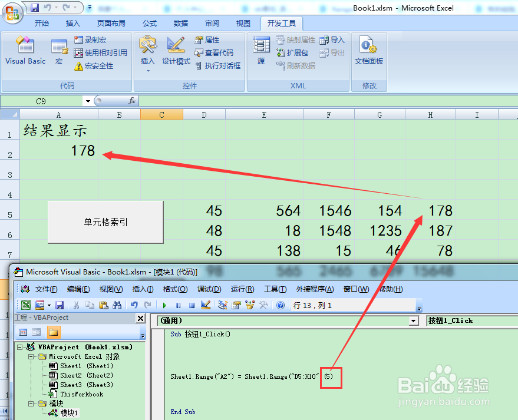This screenshot has height=420, width=518.
Task: Click 录制宏 record macro
Action: (90, 40)
